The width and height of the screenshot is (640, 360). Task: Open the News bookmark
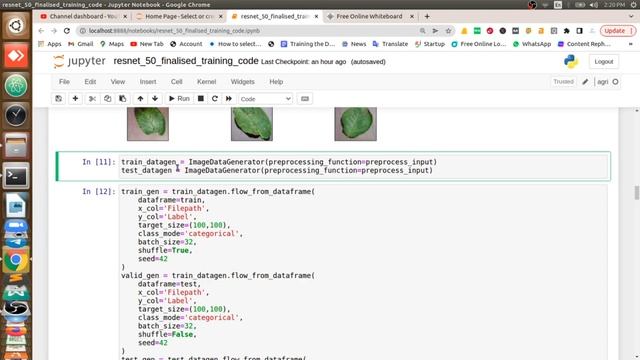point(354,44)
